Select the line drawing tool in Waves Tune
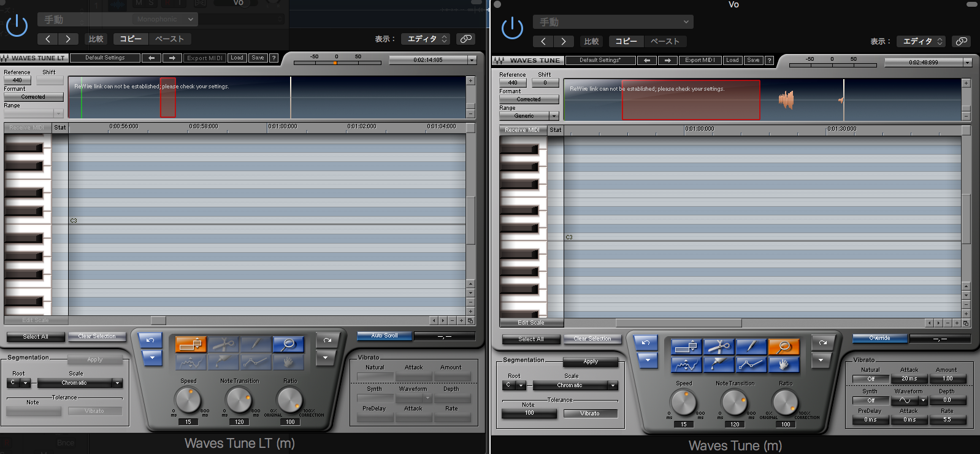 click(751, 364)
